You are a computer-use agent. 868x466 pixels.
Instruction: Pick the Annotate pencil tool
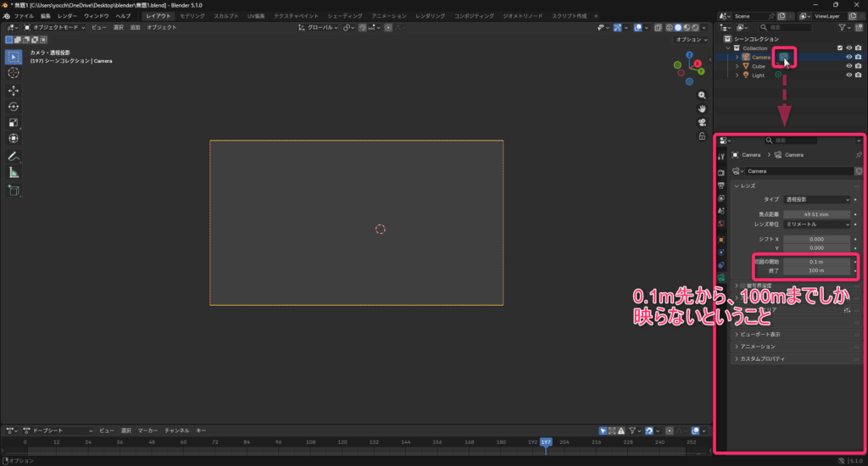pos(14,157)
